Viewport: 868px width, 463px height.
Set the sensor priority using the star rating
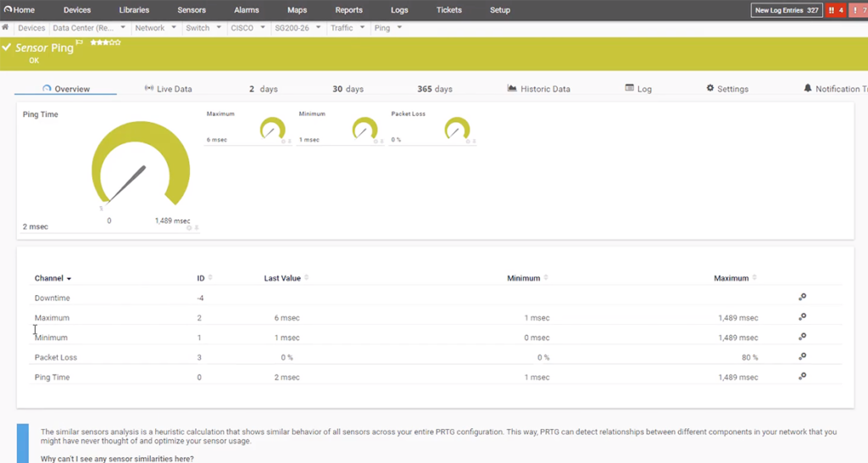(105, 42)
